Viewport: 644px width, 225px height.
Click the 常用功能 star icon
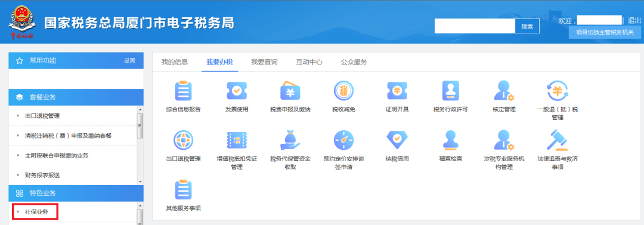click(19, 61)
